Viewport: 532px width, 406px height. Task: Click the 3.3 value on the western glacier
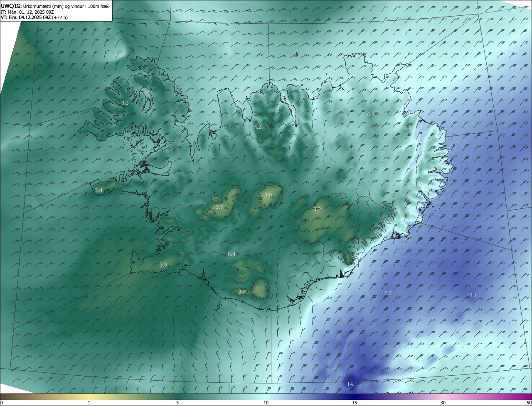[219, 207]
